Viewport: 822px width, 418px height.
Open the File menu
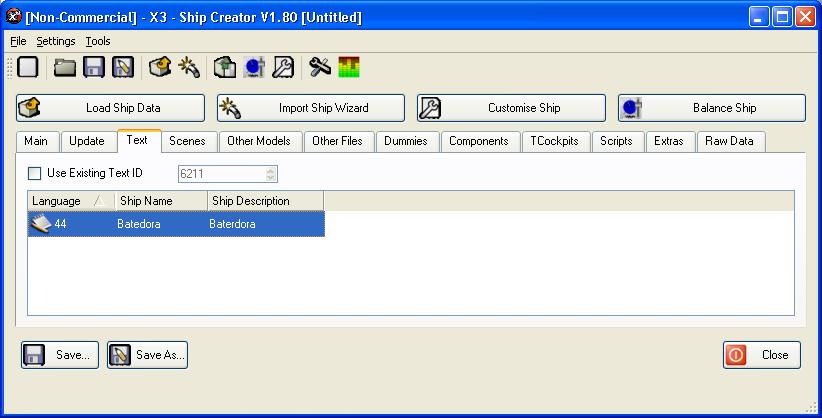pyautogui.click(x=18, y=41)
